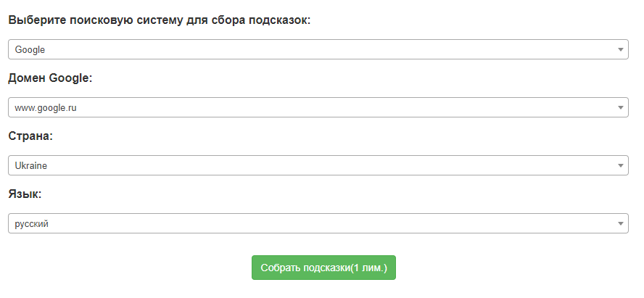Viewport: 644px width, 298px height.
Task: Open the search engine dropdown showing Google
Action: (318, 49)
